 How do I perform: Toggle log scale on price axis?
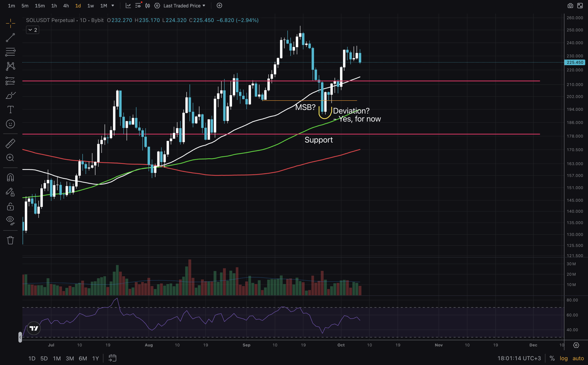[x=564, y=358]
